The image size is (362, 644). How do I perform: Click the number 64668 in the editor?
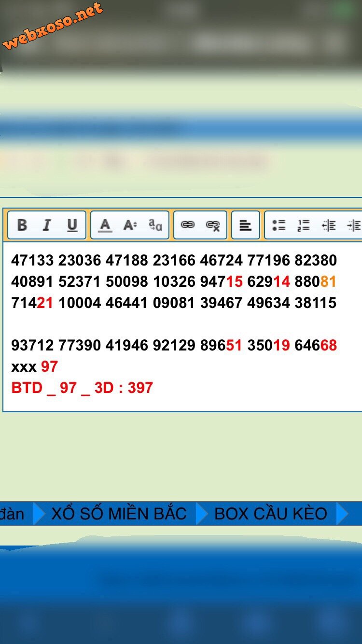click(316, 345)
